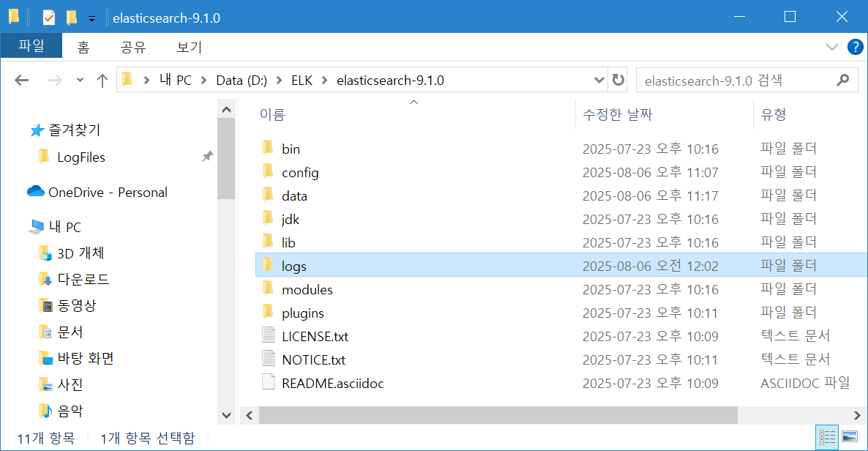Click the pin icon beside LogFiles
868x451 pixels.
208,156
